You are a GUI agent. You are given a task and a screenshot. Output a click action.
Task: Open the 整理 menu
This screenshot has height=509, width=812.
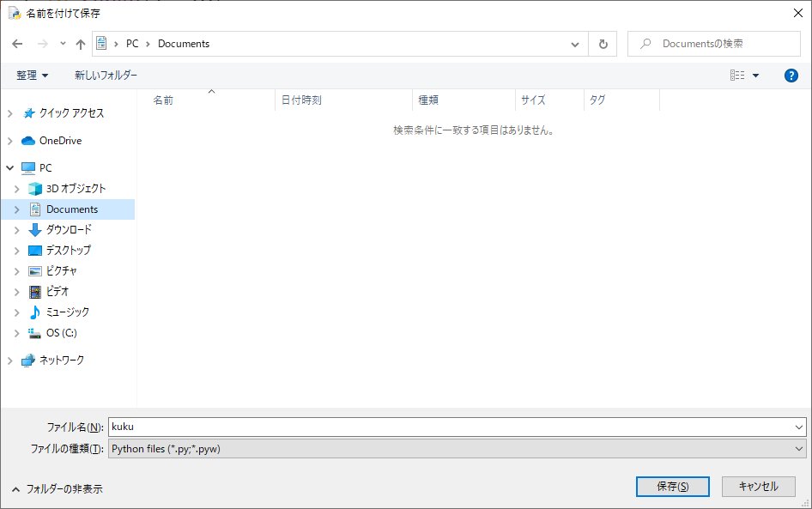[x=33, y=76]
